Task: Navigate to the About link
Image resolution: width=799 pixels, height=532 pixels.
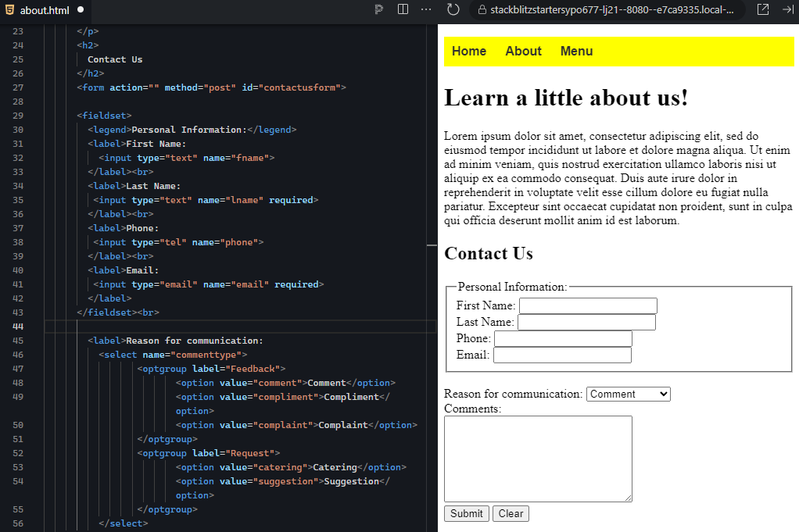Action: (x=522, y=51)
